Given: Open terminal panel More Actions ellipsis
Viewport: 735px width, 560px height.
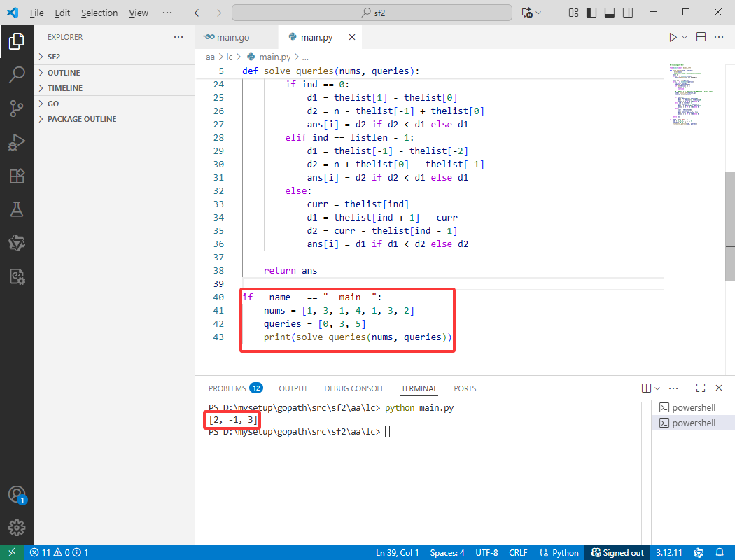Looking at the screenshot, I should pyautogui.click(x=673, y=388).
